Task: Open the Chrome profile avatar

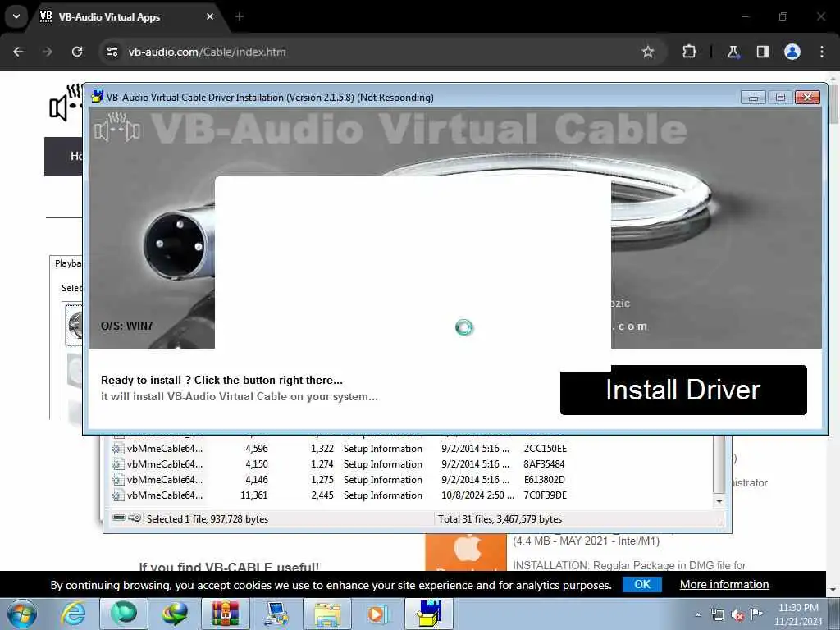Action: point(792,52)
